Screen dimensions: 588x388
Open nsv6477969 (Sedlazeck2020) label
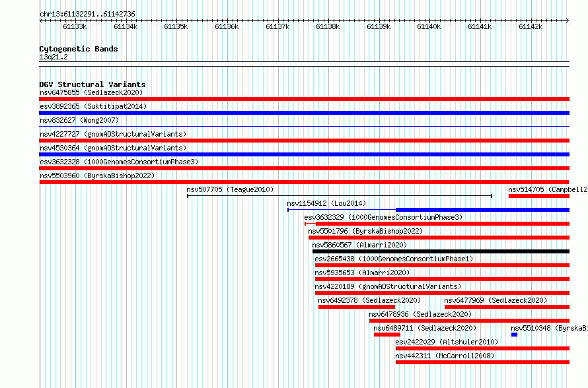[496, 300]
